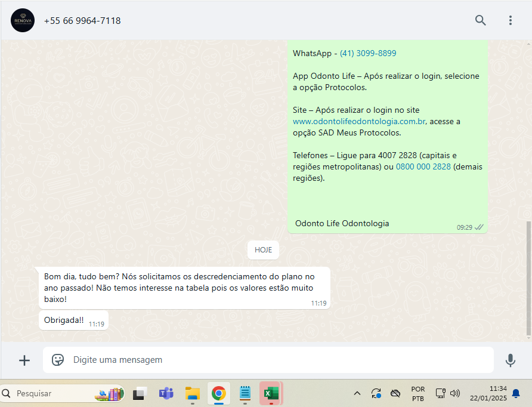Open File Explorer from the taskbar
Viewport: 532px width, 407px height.
[x=193, y=393]
